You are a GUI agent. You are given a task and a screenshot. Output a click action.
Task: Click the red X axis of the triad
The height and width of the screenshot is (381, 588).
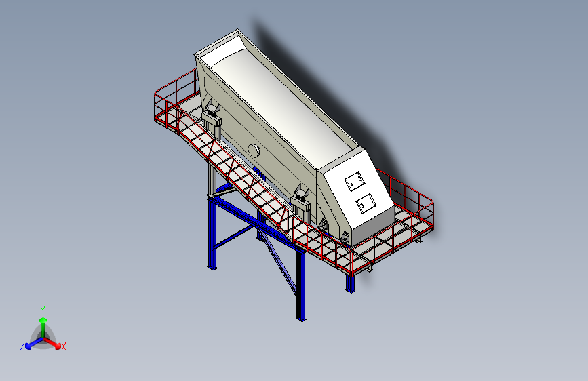coord(54,343)
